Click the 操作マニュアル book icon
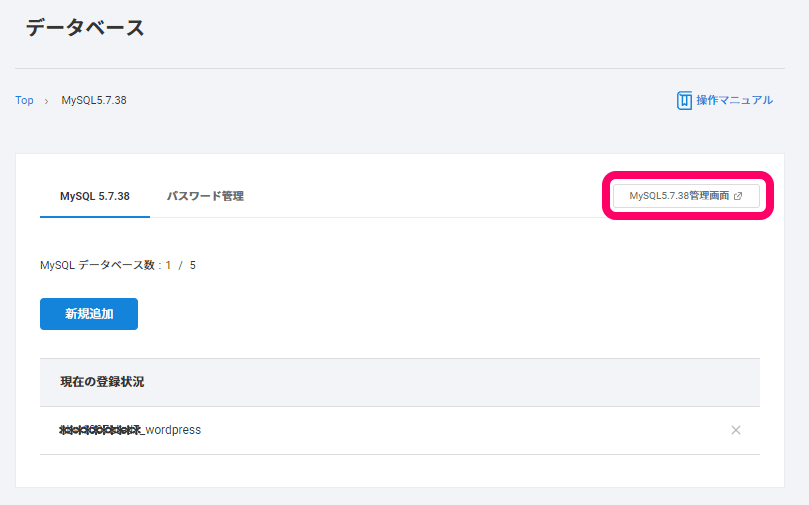 [684, 100]
